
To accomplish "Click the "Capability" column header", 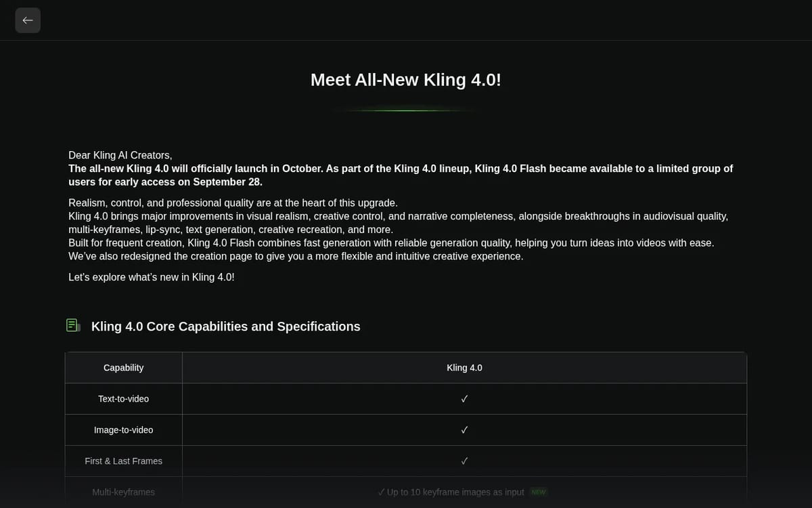I will click(x=123, y=368).
